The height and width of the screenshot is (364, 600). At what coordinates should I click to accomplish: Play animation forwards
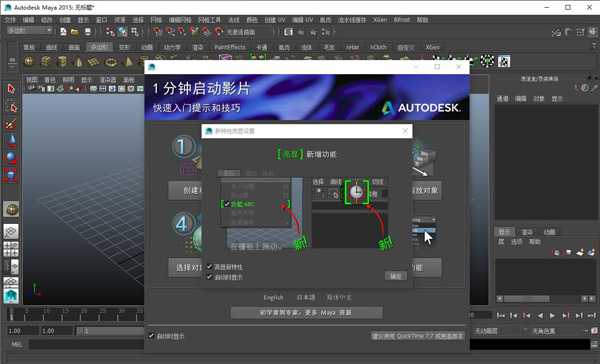[552, 315]
